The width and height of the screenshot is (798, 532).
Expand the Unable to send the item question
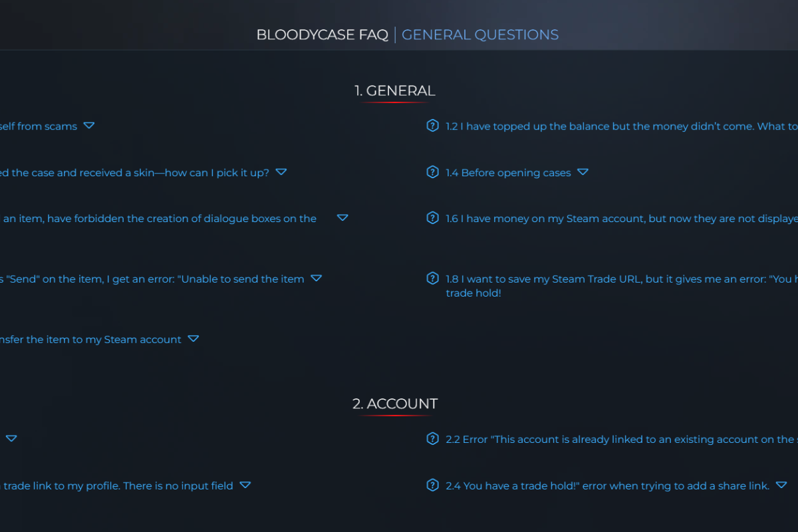[317, 278]
